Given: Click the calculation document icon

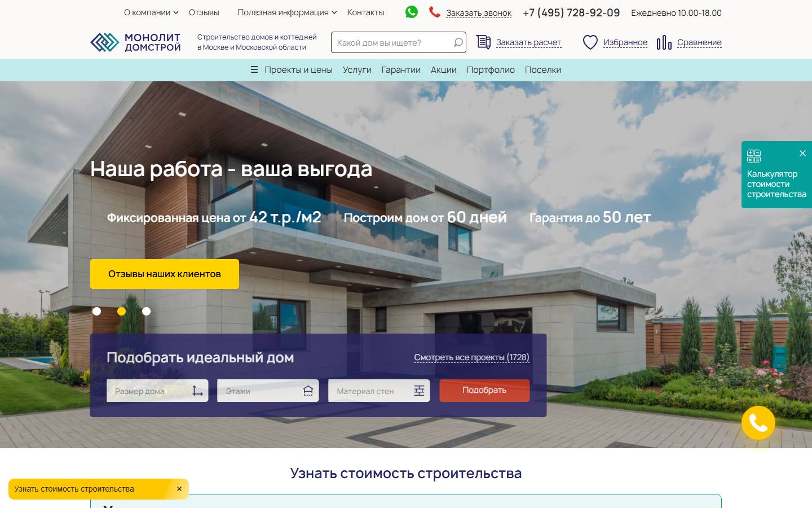Looking at the screenshot, I should coord(483,42).
